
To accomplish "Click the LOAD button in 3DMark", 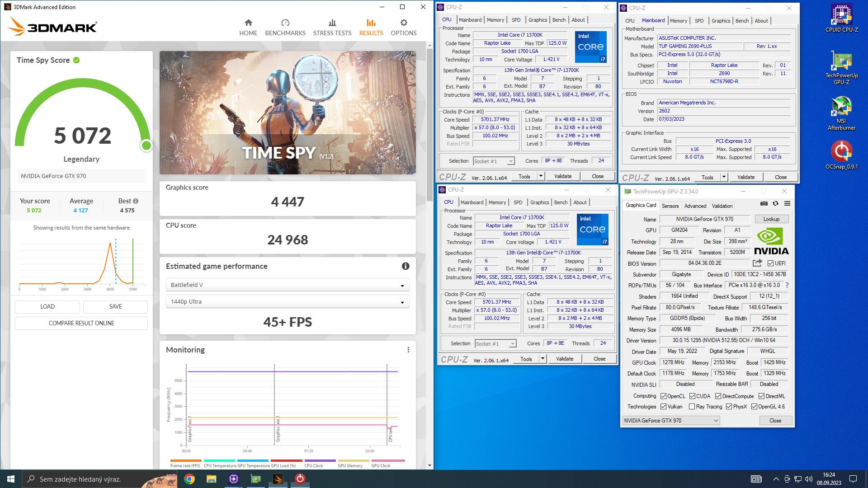I will [x=47, y=307].
